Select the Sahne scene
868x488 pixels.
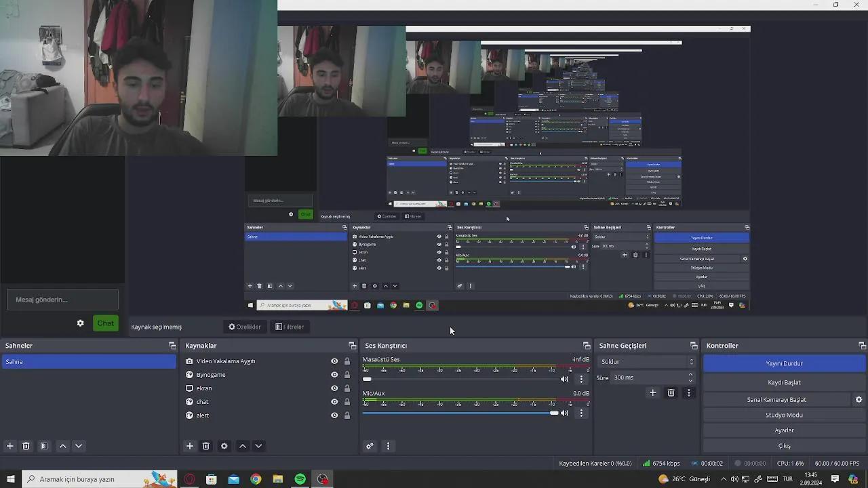pos(88,362)
